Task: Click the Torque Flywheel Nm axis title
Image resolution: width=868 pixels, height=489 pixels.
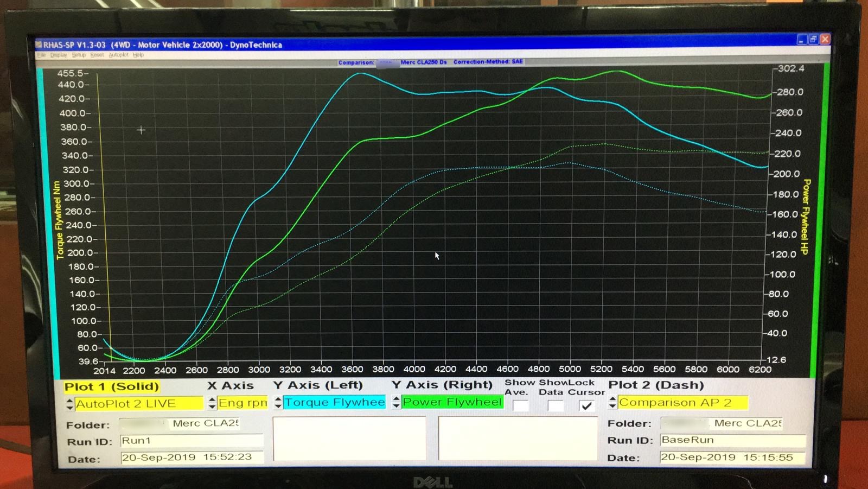Action: pyautogui.click(x=59, y=220)
